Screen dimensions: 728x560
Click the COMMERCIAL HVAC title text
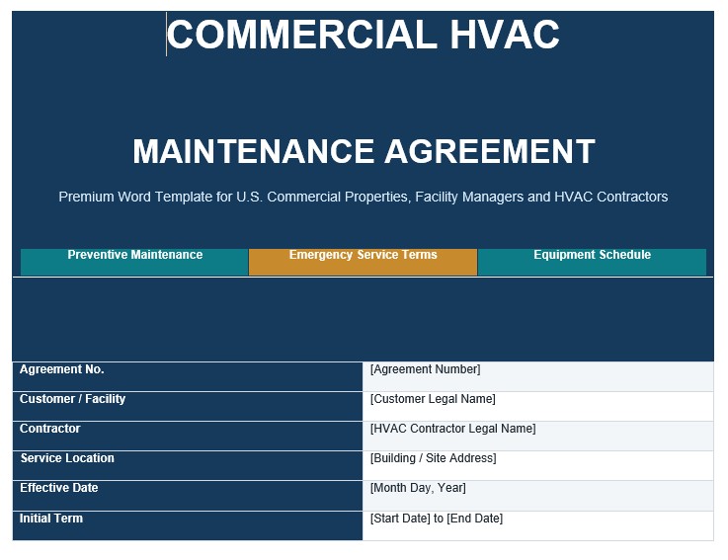[x=364, y=34]
